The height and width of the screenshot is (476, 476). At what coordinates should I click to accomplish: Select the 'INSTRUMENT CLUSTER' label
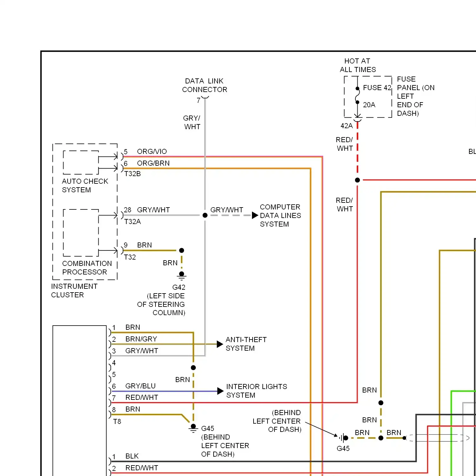[74, 291]
